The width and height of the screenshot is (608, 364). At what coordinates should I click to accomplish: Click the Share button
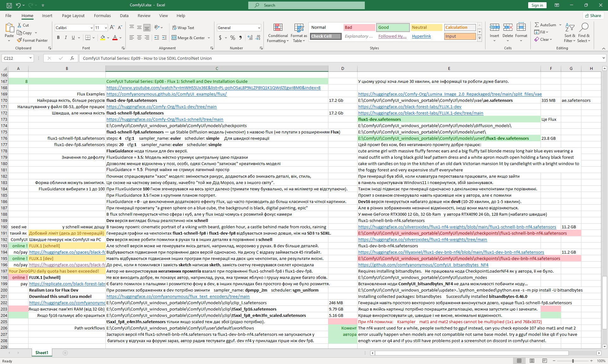click(x=593, y=15)
